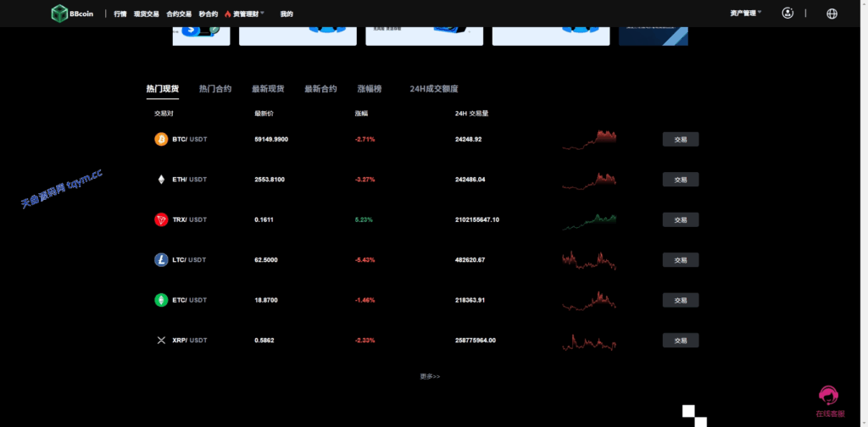
Task: Click the flame icon beside 资管理财
Action: coord(227,14)
